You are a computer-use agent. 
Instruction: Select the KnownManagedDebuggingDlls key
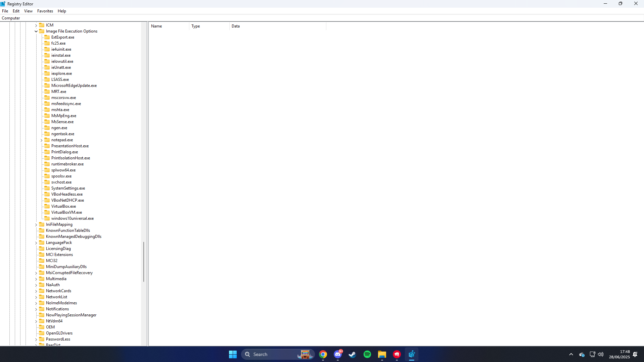[74, 237]
